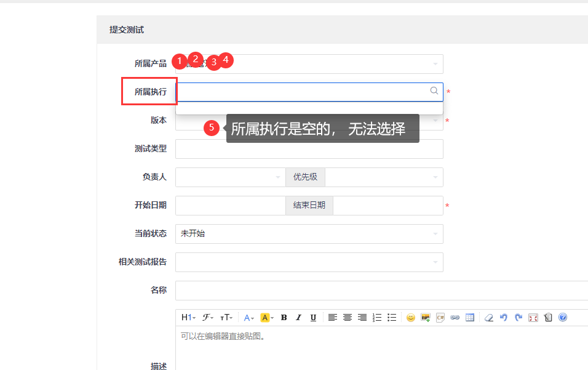Click the 开始日期 date field
The image size is (588, 370).
point(231,206)
